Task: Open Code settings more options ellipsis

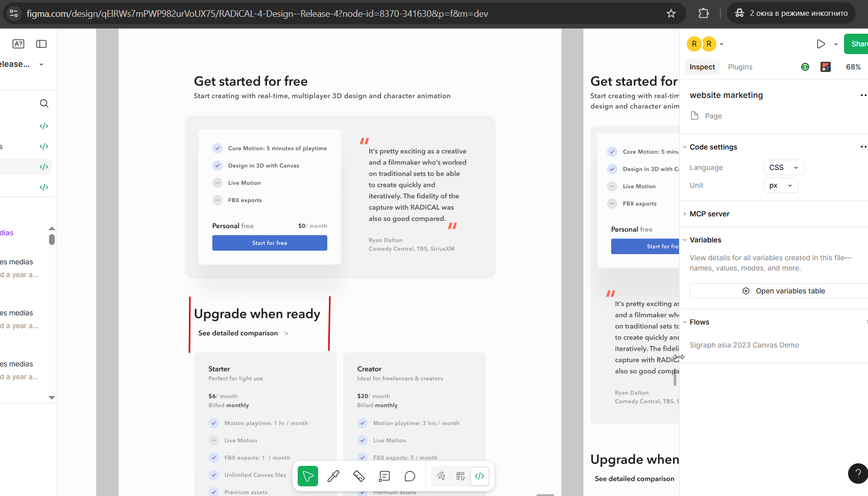Action: [x=863, y=146]
